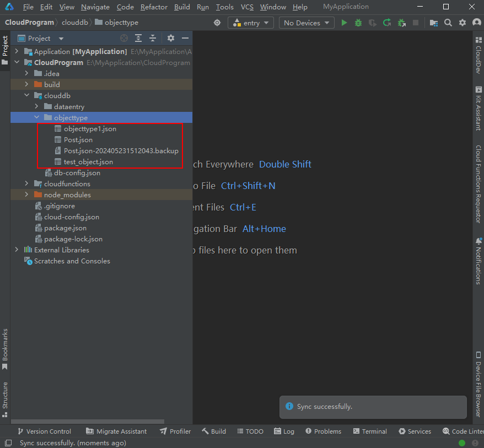Open the Project view selector dropdown
This screenshot has height=448, width=484.
(61, 39)
